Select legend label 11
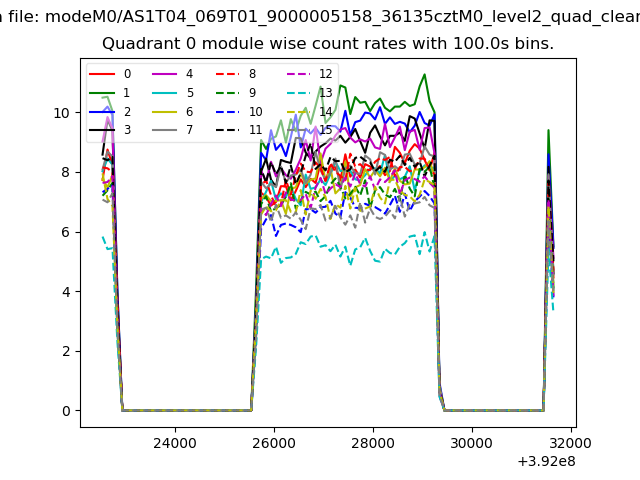Image resolution: width=640 pixels, height=480 pixels. 255,131
